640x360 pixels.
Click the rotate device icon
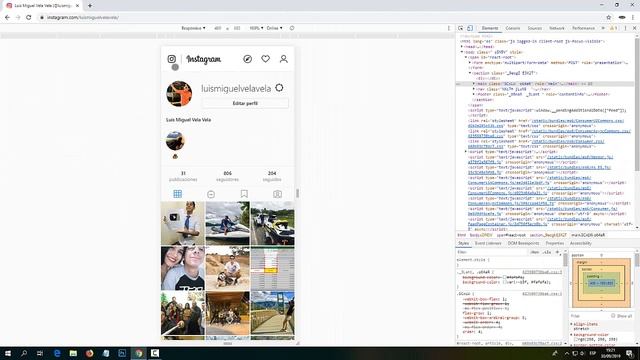[292, 28]
